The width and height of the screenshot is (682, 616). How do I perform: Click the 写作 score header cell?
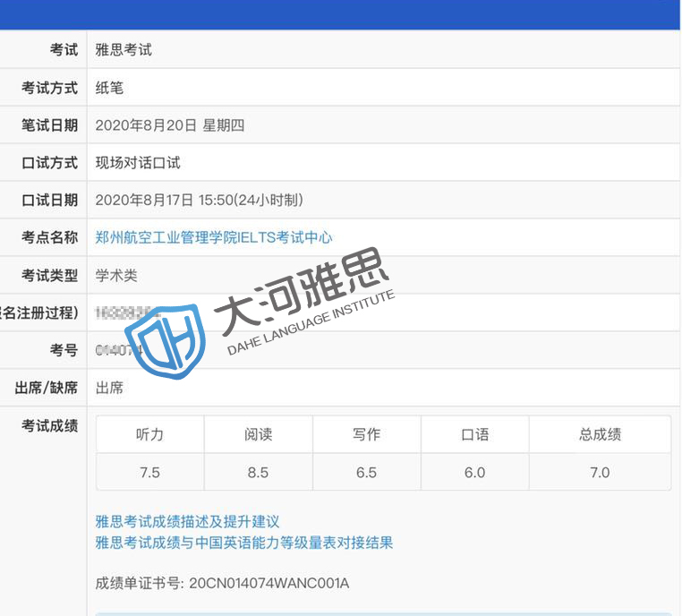tap(367, 434)
